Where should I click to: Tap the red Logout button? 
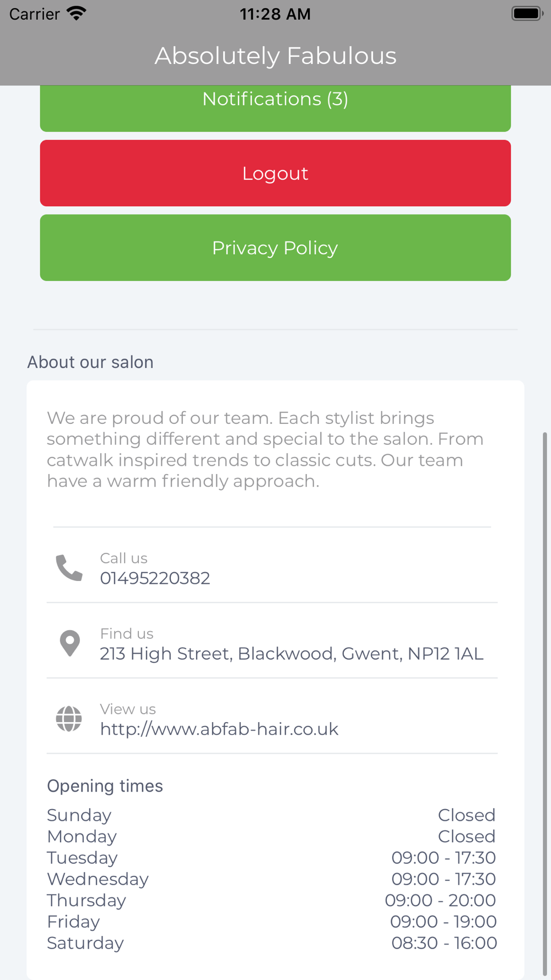(275, 173)
